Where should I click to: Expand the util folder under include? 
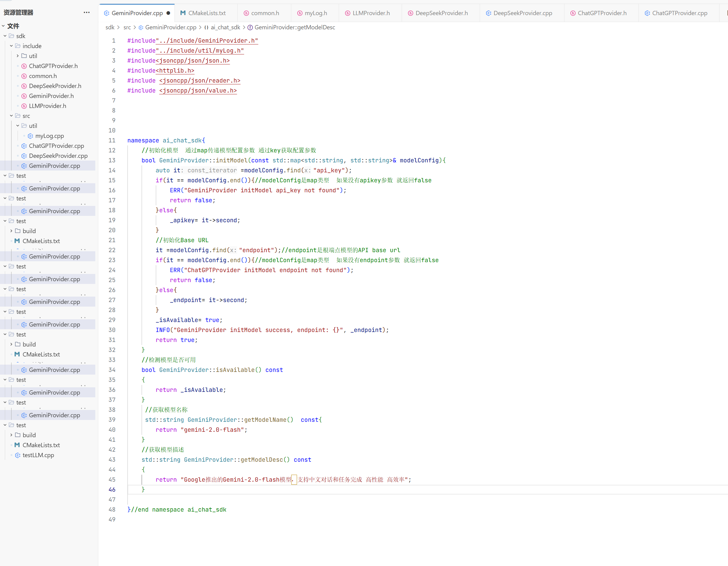point(18,56)
